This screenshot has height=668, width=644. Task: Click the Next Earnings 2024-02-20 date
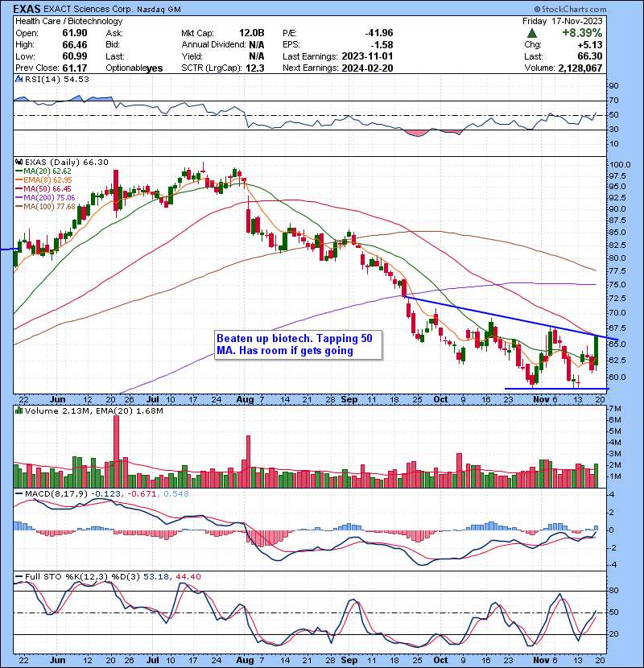tap(367, 68)
